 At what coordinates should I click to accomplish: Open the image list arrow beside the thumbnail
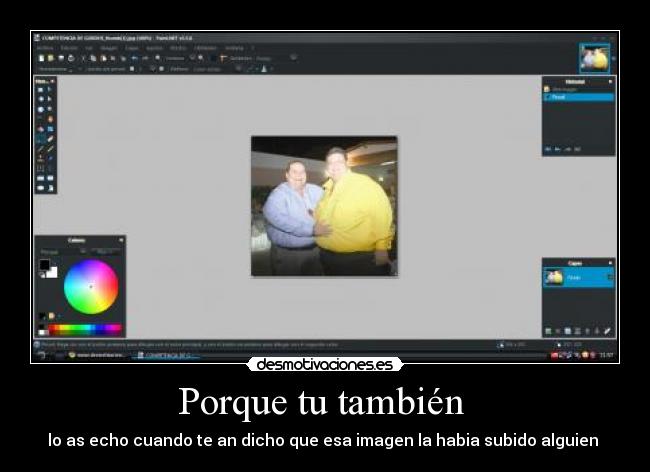[x=614, y=58]
